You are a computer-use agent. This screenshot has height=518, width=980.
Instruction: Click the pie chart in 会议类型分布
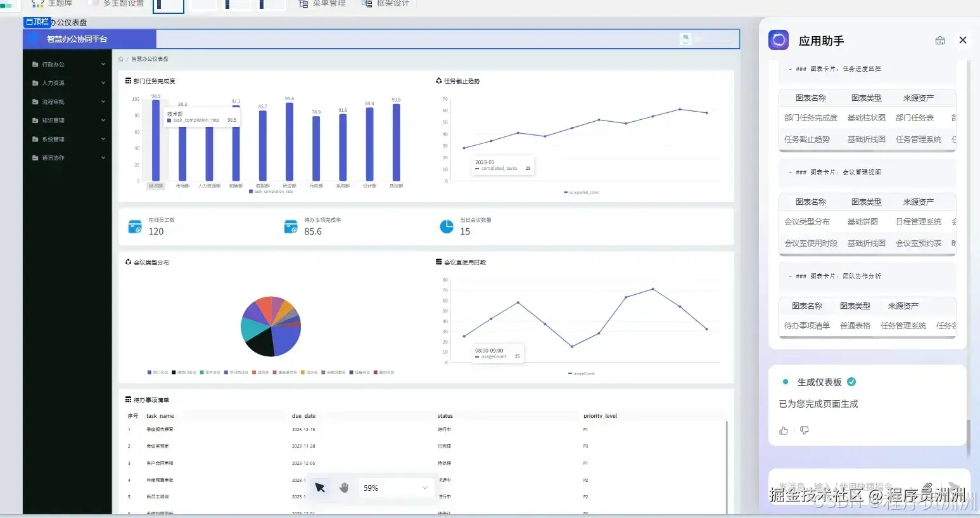pos(271,327)
